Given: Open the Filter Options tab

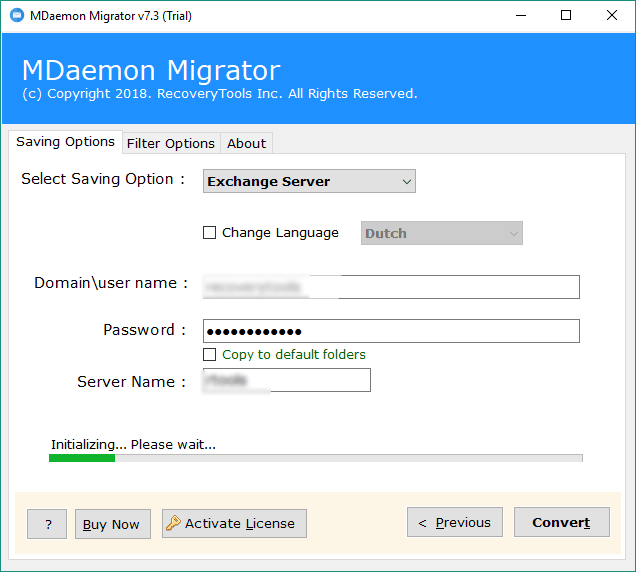Looking at the screenshot, I should tap(171, 143).
